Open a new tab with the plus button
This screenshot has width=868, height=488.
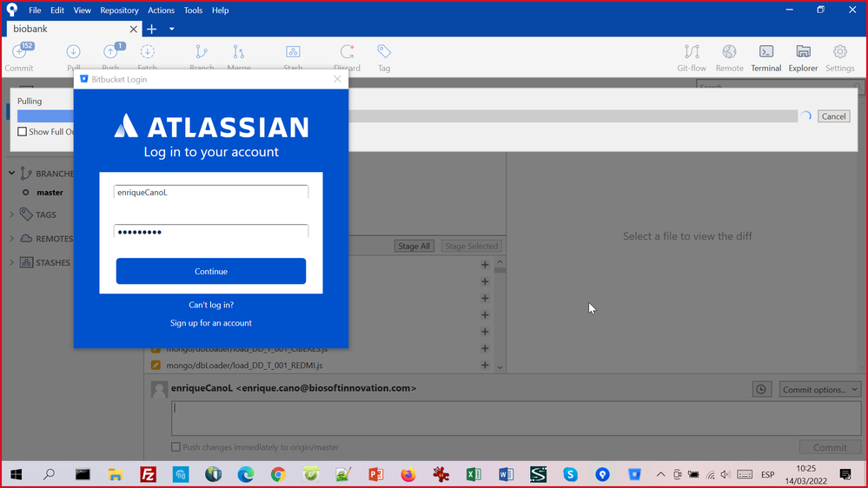coord(152,29)
